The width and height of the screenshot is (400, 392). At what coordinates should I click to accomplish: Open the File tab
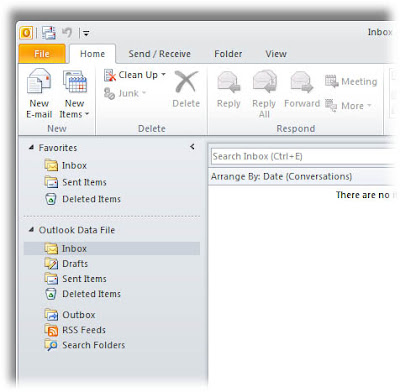coord(42,54)
